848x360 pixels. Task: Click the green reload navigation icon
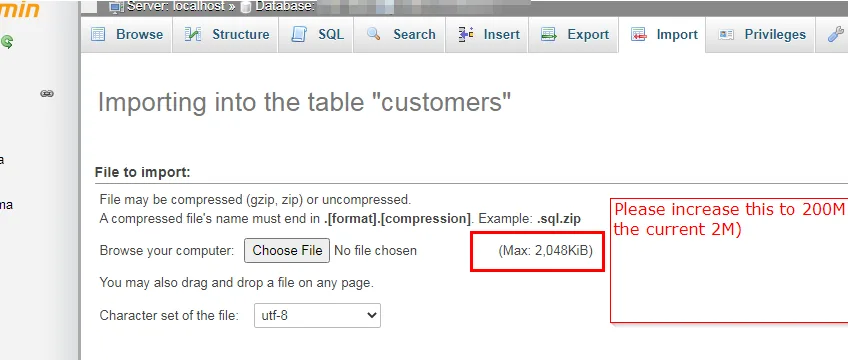click(x=6, y=42)
